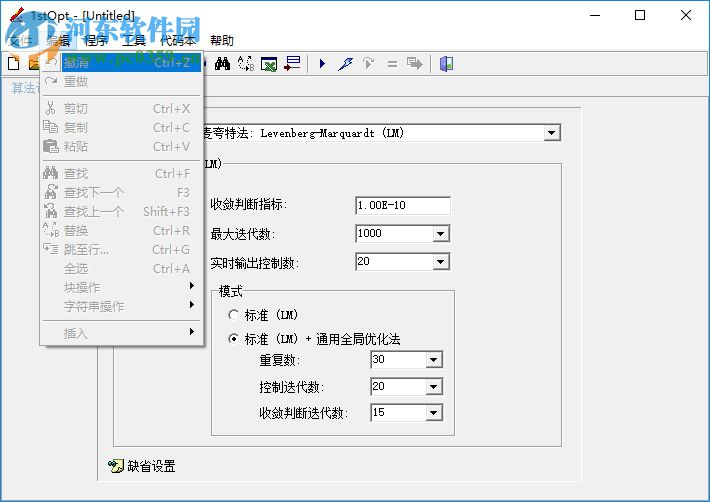The height and width of the screenshot is (502, 710).
Task: Click the binoculars icon beside 查找
Action: pyautogui.click(x=50, y=173)
